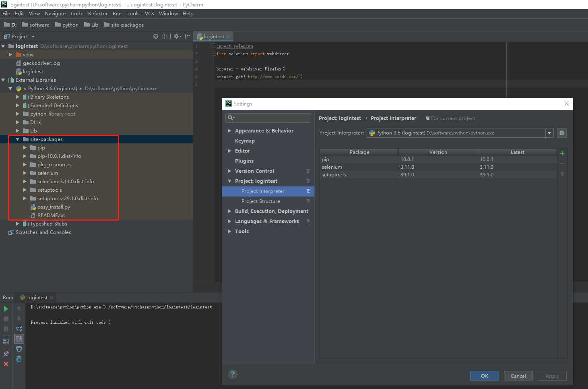
Task: Expand the venv folder in Project tree
Action: tap(10, 55)
